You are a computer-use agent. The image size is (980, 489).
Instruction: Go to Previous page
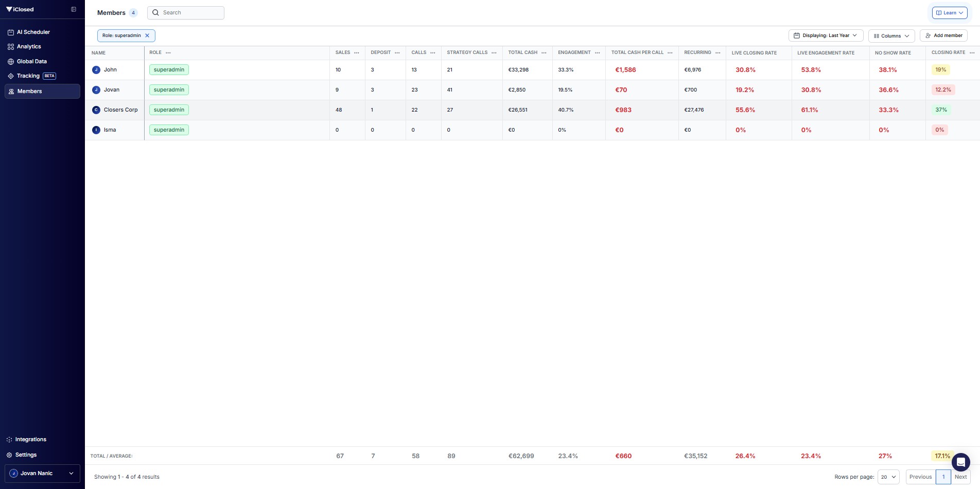pyautogui.click(x=920, y=477)
